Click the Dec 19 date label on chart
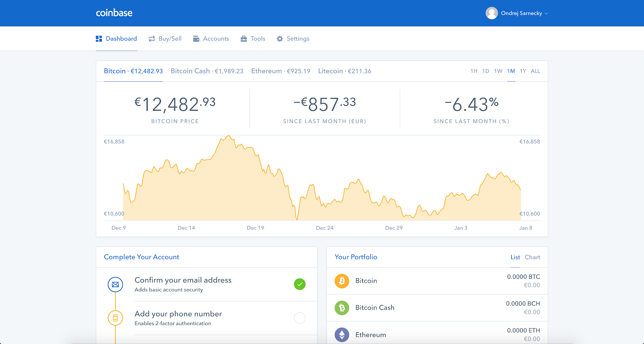The width and height of the screenshot is (644, 344). (x=256, y=228)
